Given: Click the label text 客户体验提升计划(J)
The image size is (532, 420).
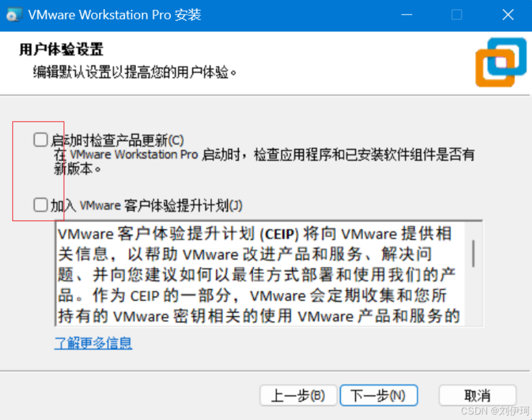Looking at the screenshot, I should (x=183, y=205).
